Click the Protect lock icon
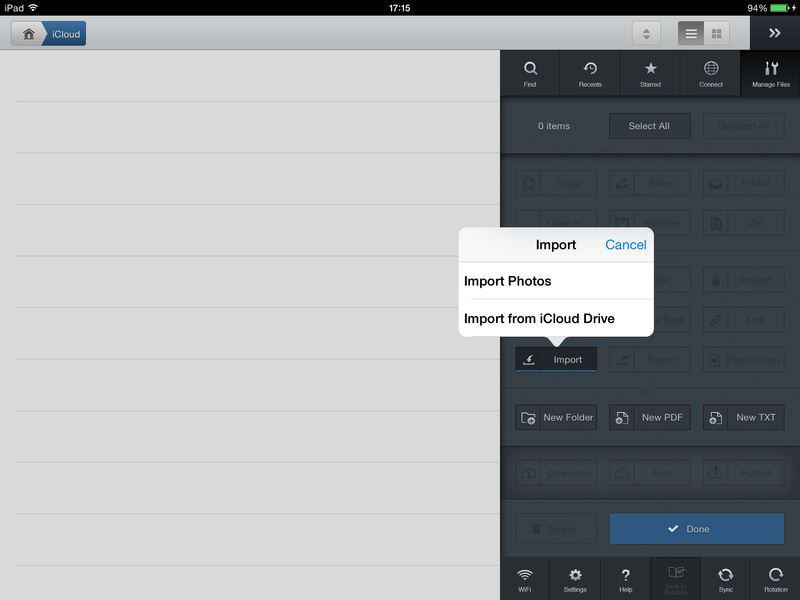Image resolution: width=800 pixels, height=600 pixels. [715, 280]
